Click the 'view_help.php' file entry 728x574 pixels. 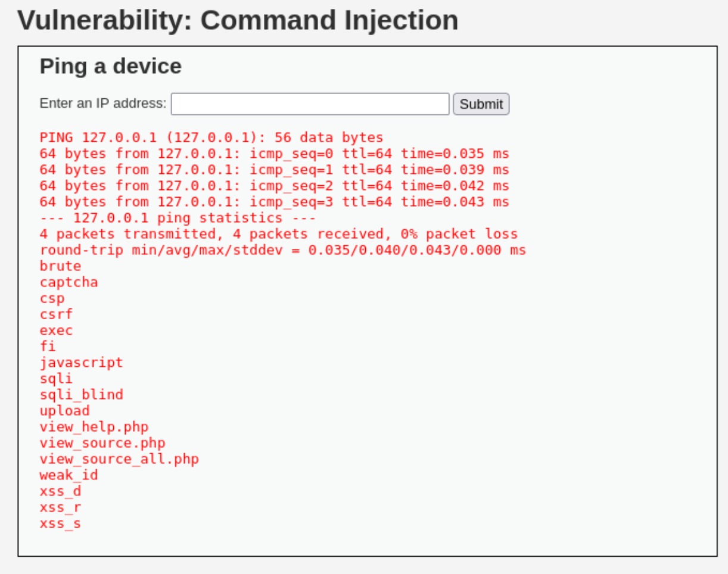pos(94,427)
